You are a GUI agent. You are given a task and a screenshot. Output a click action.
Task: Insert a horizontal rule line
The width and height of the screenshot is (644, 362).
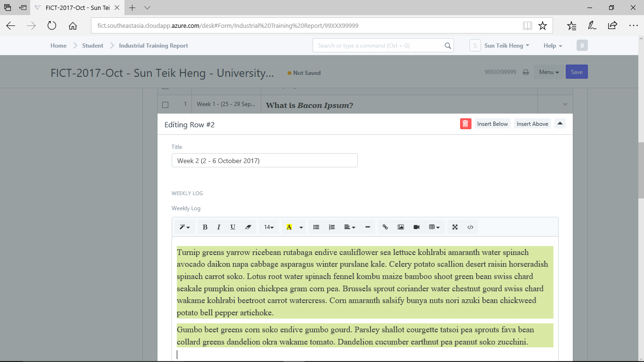368,227
